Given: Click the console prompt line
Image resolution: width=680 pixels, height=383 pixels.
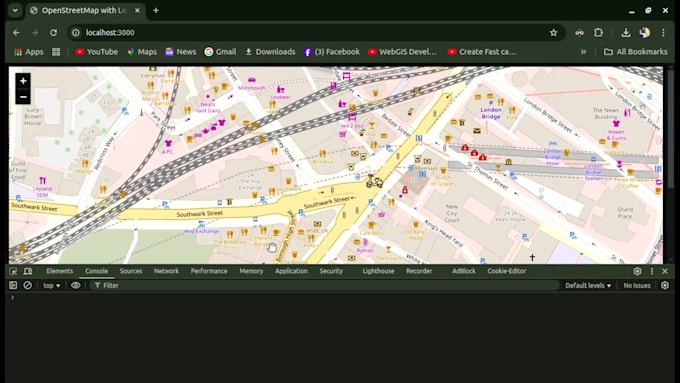Looking at the screenshot, I should coord(340,298).
